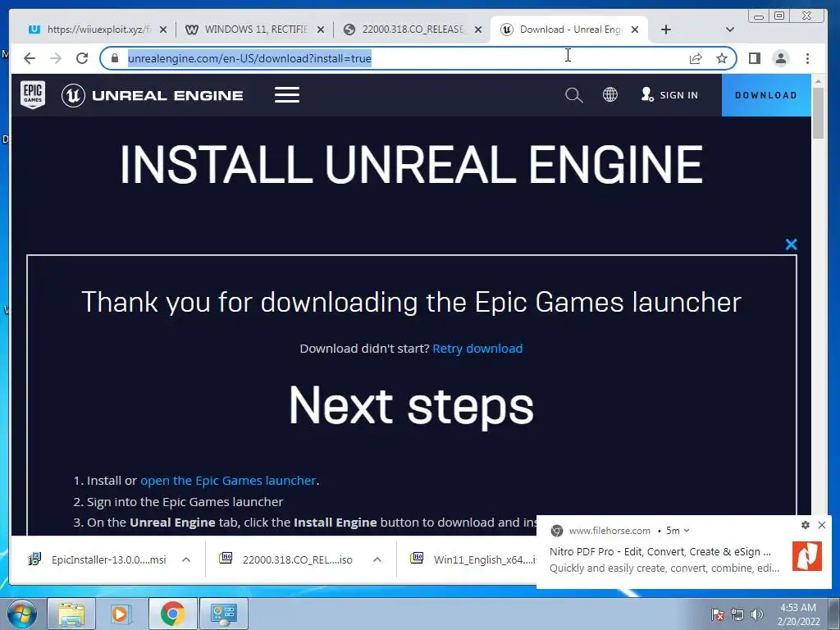Open notification settings gear
This screenshot has width=840, height=630.
pyautogui.click(x=806, y=525)
